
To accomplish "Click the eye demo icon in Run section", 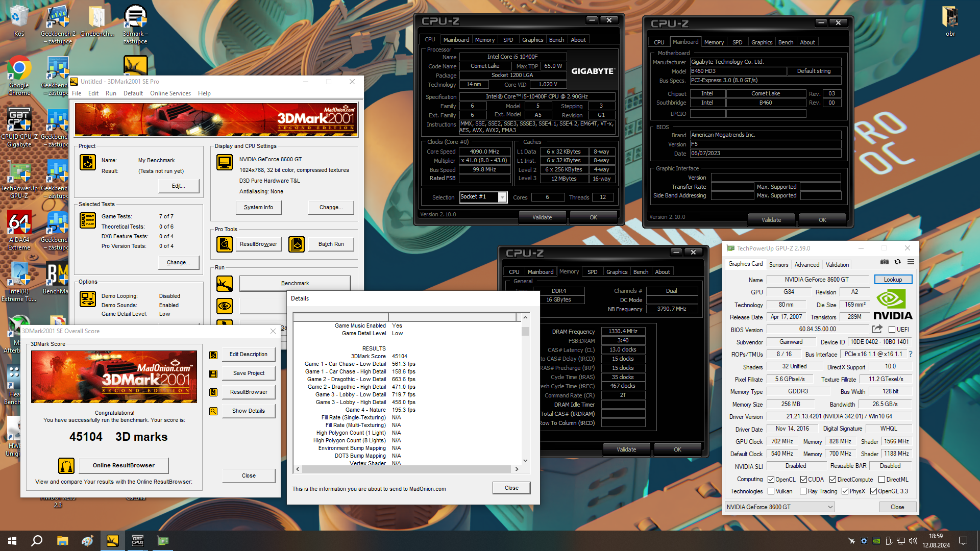I will 225,306.
